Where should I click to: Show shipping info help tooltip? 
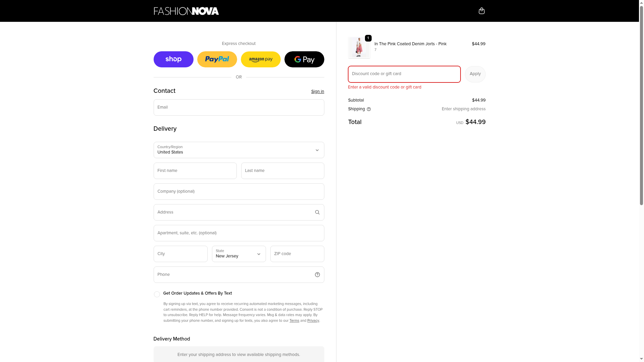(369, 109)
